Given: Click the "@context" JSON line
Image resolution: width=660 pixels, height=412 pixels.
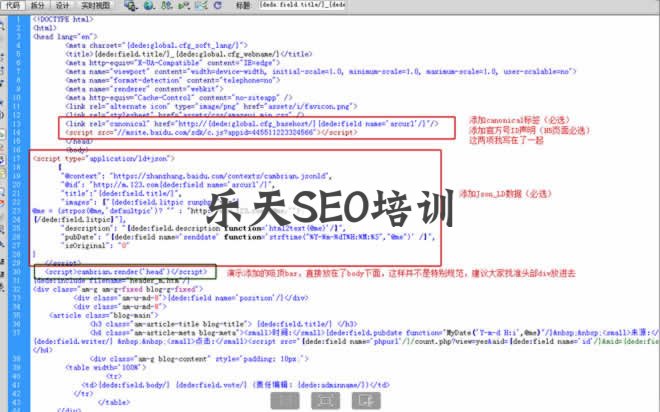Looking at the screenshot, I should point(197,176).
